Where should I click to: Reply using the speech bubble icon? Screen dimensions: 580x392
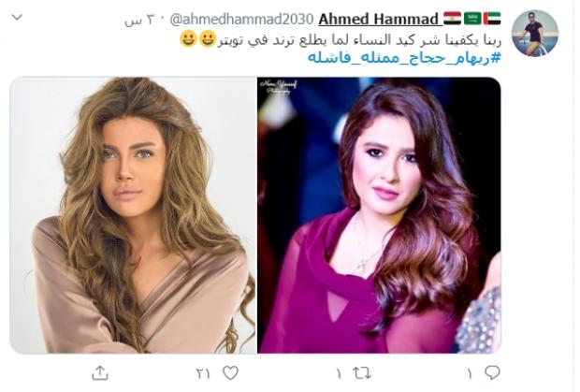[x=492, y=372]
